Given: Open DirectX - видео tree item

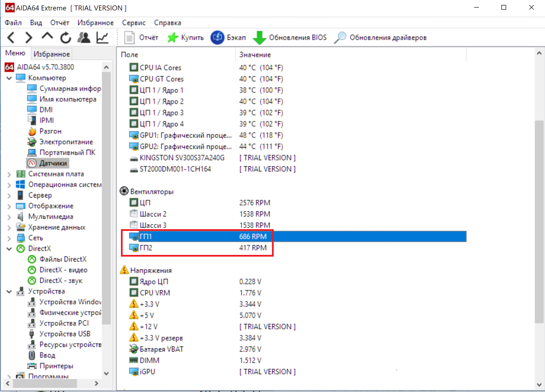Looking at the screenshot, I should click(57, 270).
